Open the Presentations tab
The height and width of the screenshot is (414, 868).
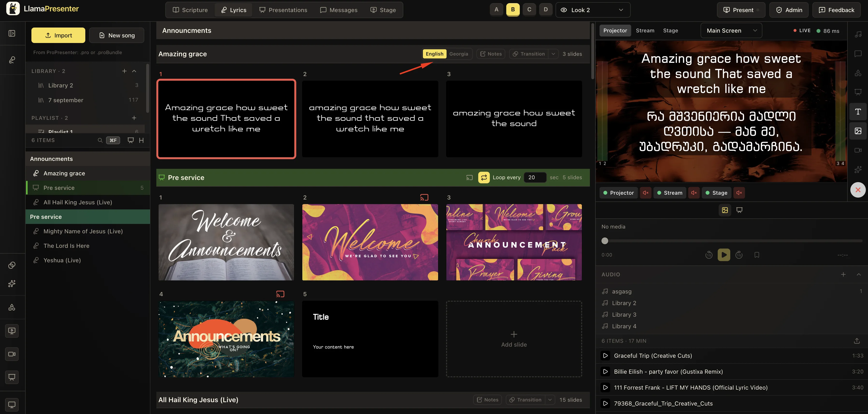pos(283,10)
